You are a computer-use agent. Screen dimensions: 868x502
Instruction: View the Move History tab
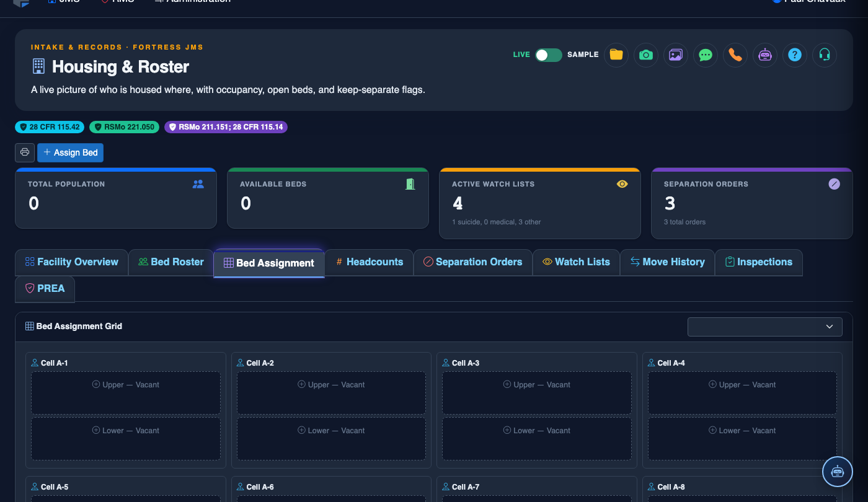click(x=668, y=262)
